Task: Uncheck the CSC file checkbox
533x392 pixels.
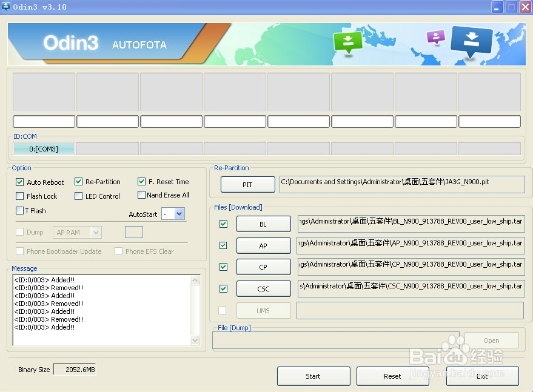Action: coord(223,289)
